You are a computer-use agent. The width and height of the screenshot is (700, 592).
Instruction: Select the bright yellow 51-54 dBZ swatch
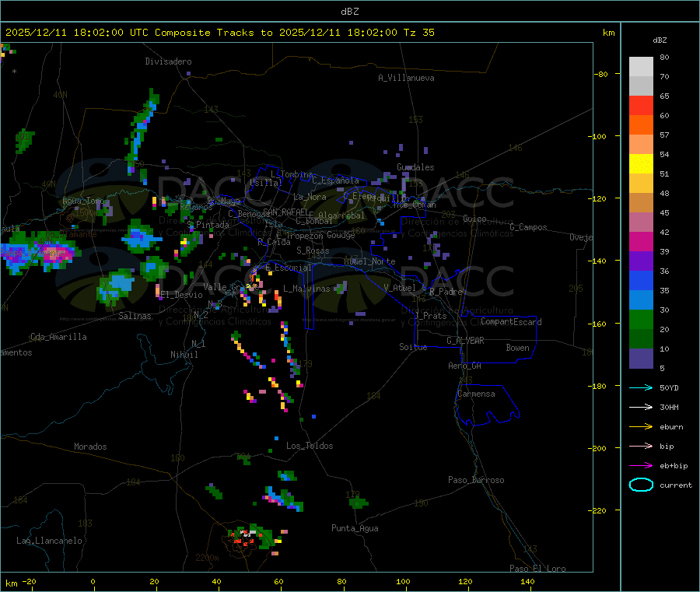(641, 164)
